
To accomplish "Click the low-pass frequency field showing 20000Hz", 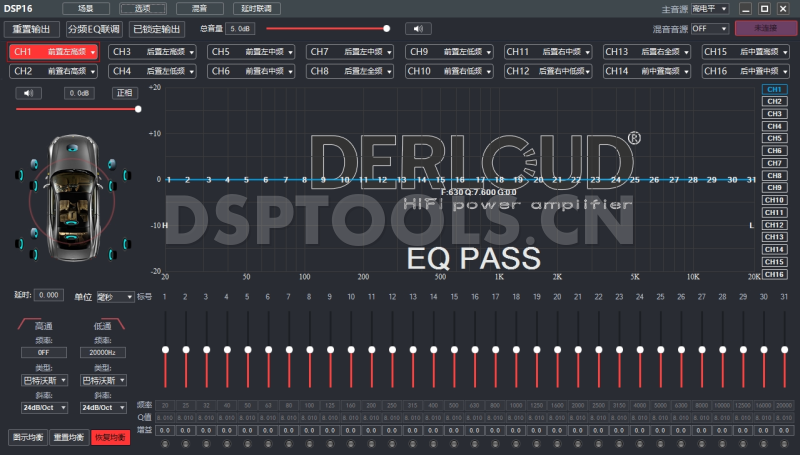I will coord(103,352).
